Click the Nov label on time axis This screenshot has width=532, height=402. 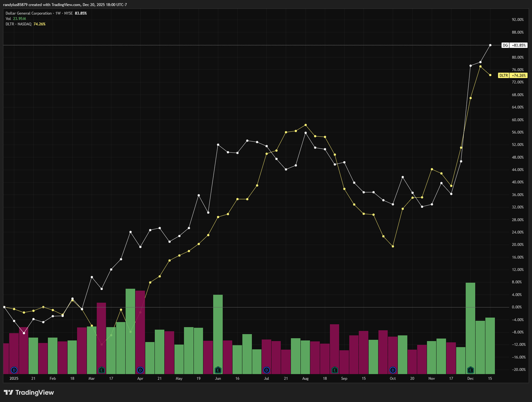pyautogui.click(x=432, y=379)
